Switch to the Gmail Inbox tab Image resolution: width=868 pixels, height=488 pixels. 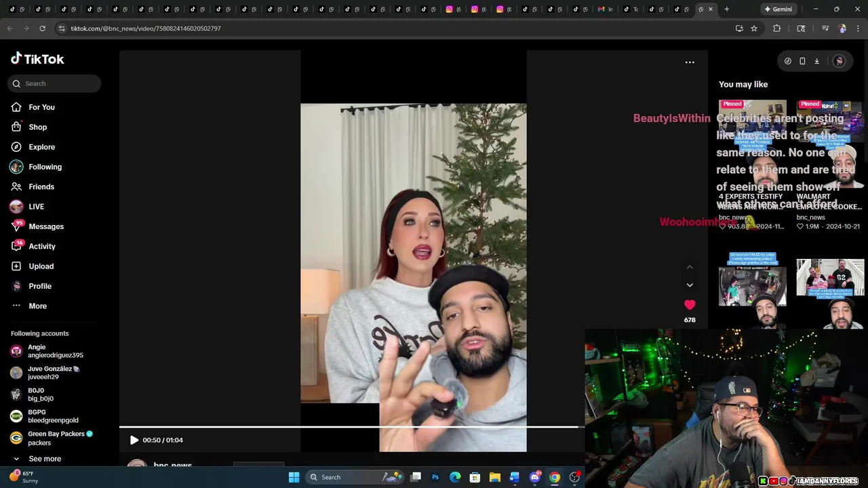click(606, 9)
